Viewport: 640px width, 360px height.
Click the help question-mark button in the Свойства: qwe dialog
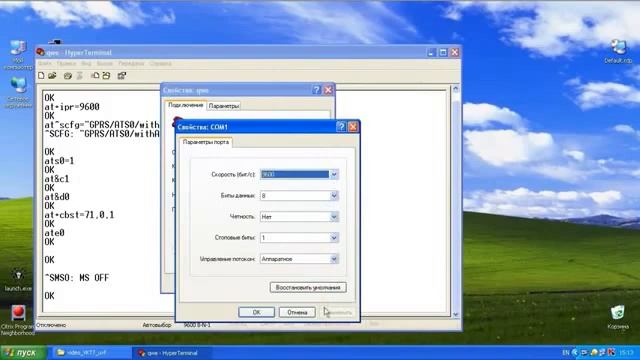(316, 90)
